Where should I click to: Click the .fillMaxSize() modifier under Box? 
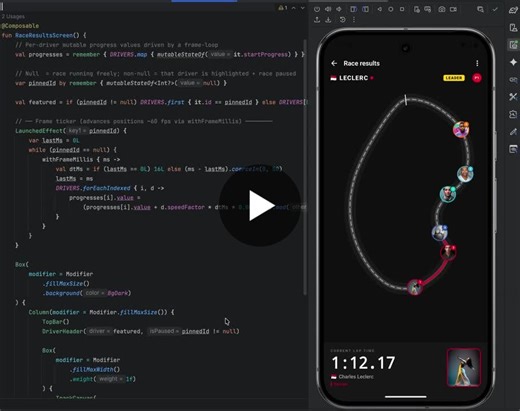click(x=66, y=284)
